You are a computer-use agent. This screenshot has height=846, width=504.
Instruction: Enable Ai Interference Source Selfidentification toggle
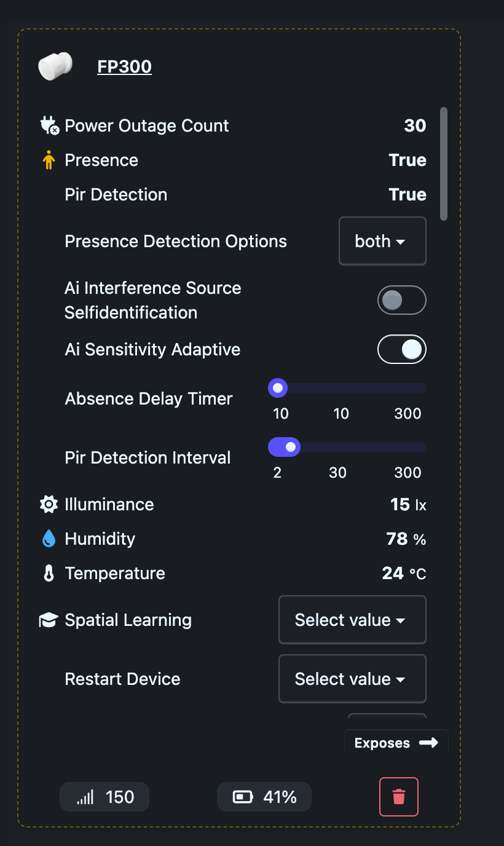tap(401, 301)
